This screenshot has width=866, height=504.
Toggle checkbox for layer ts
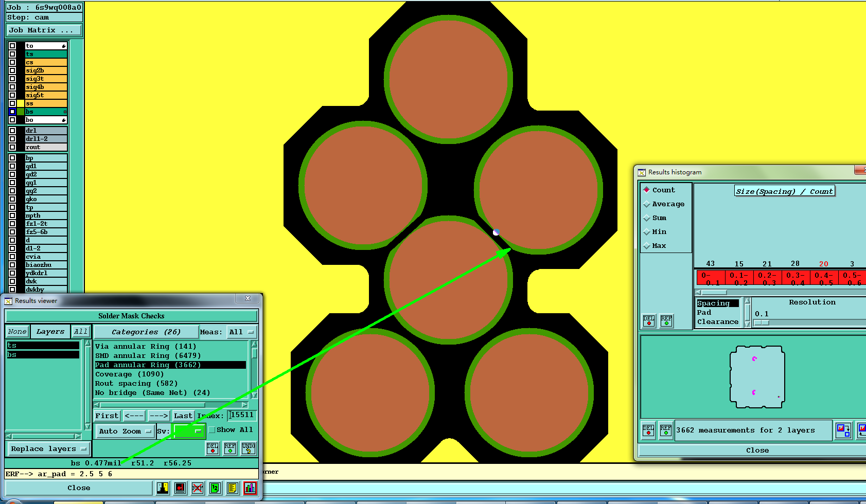(x=12, y=54)
